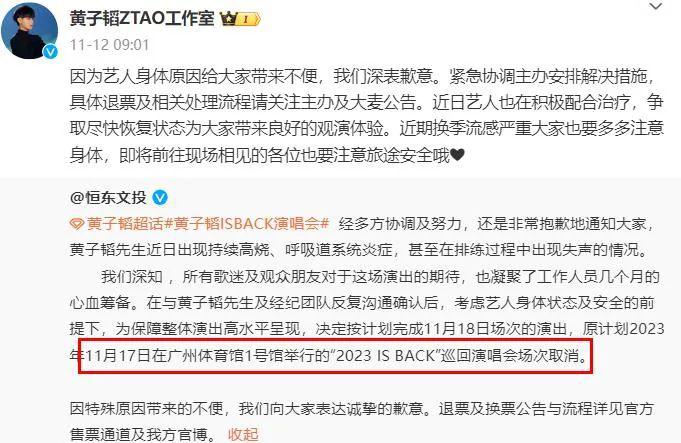Viewport: 681px width, 443px height.
Task: Open the 黄子韬ZTAO工作室 account name
Action: click(142, 18)
